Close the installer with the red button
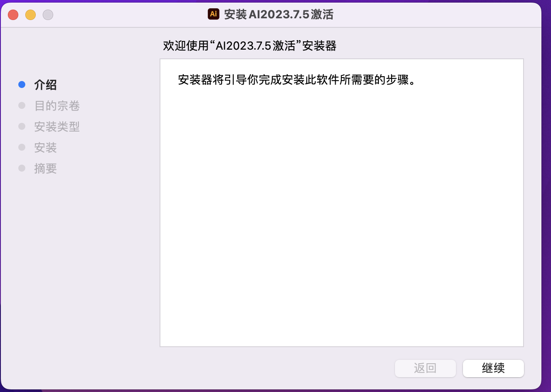 tap(14, 15)
